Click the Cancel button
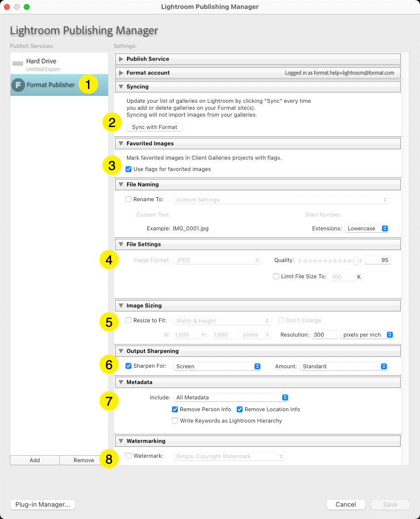 pyautogui.click(x=346, y=505)
